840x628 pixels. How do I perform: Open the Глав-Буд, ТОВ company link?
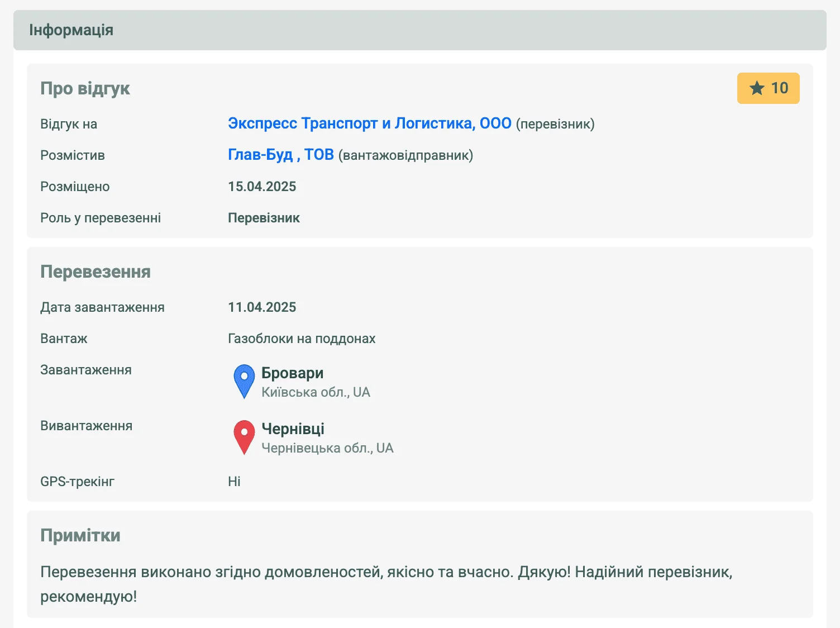point(280,155)
